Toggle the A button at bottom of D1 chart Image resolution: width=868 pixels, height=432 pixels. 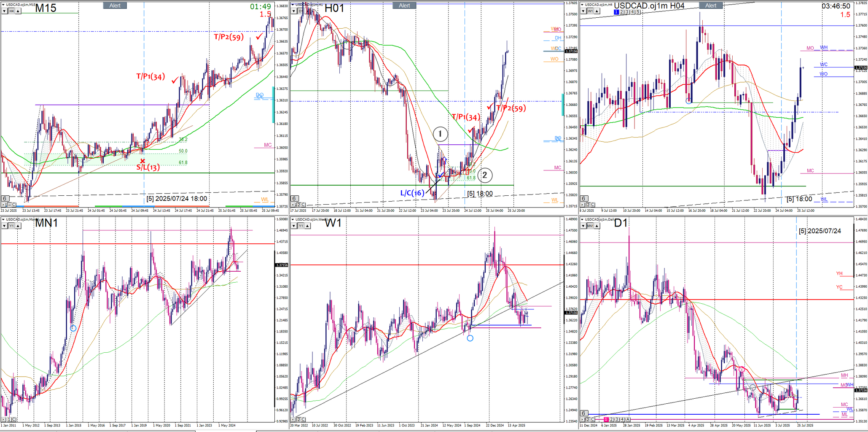click(628, 419)
